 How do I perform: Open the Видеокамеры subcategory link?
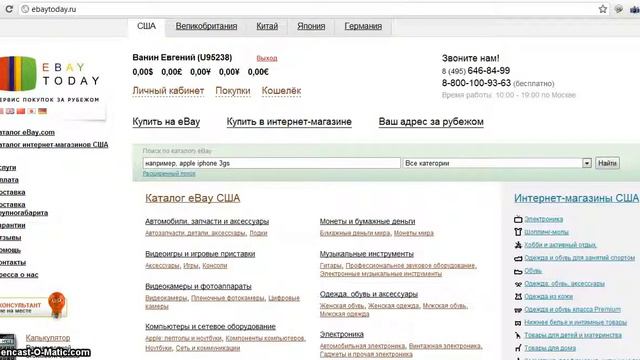click(x=166, y=298)
